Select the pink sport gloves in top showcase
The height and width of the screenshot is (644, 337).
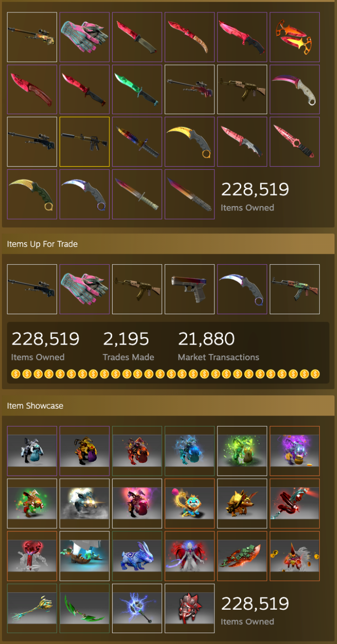(x=84, y=37)
